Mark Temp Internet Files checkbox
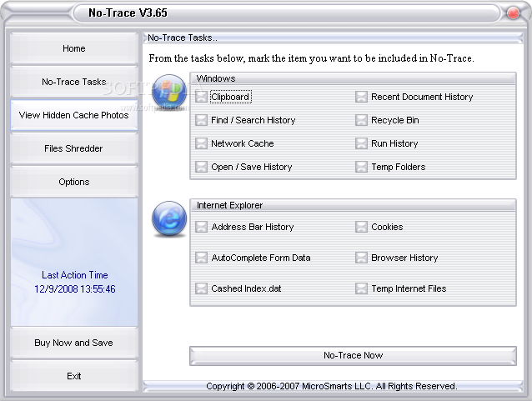This screenshot has width=532, height=401. [x=361, y=288]
